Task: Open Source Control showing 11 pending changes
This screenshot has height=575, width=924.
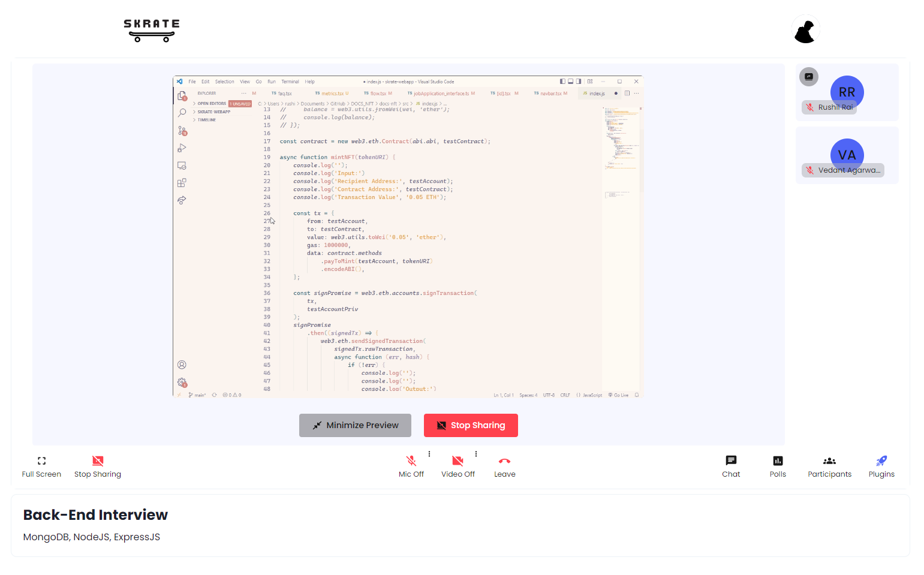Action: coord(182,130)
